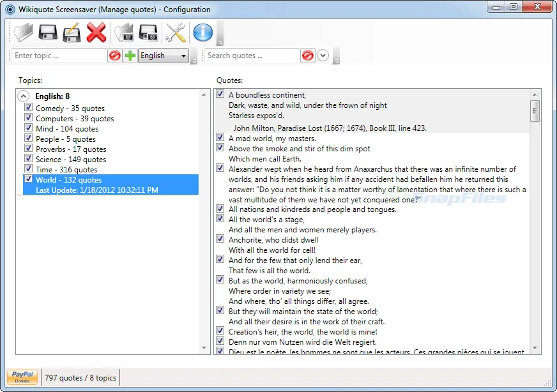The width and height of the screenshot is (557, 392).
Task: Open snapshot folder with camera icon
Action: pos(125,33)
